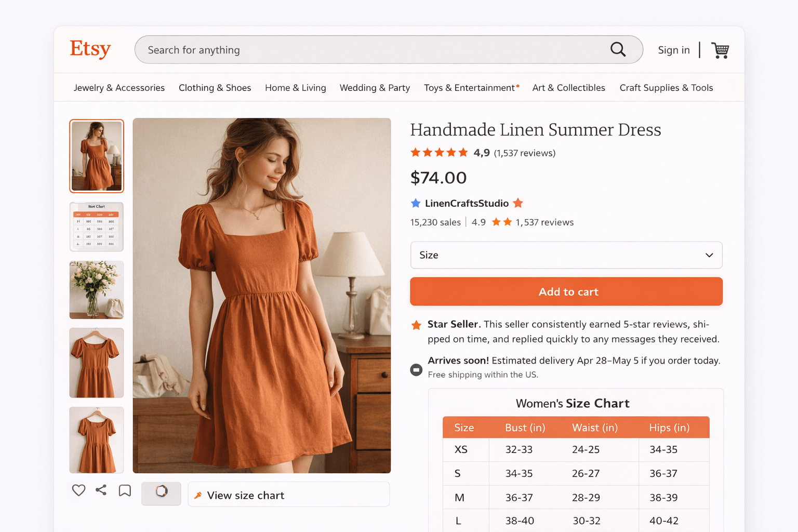The height and width of the screenshot is (532, 798).
Task: Click the main product photo
Action: 262,296
